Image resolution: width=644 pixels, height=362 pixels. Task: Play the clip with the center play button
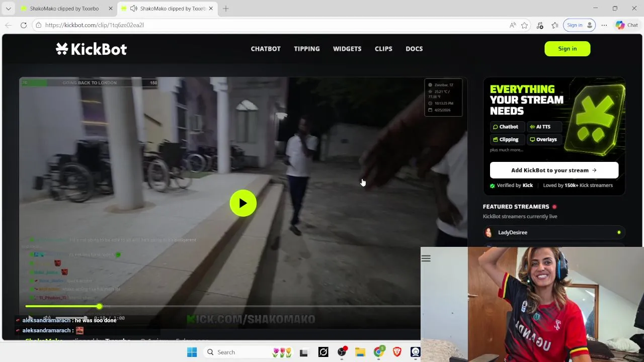pos(243,203)
